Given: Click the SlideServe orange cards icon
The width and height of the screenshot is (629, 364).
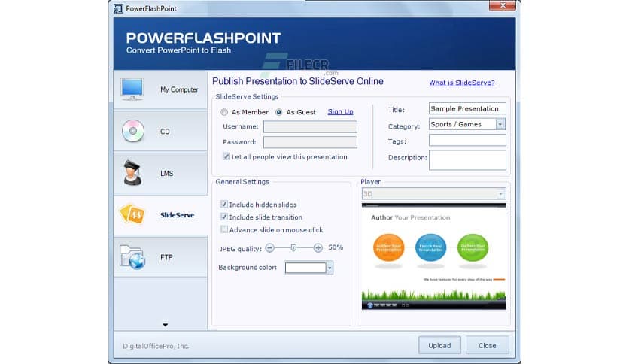Looking at the screenshot, I should (x=132, y=214).
